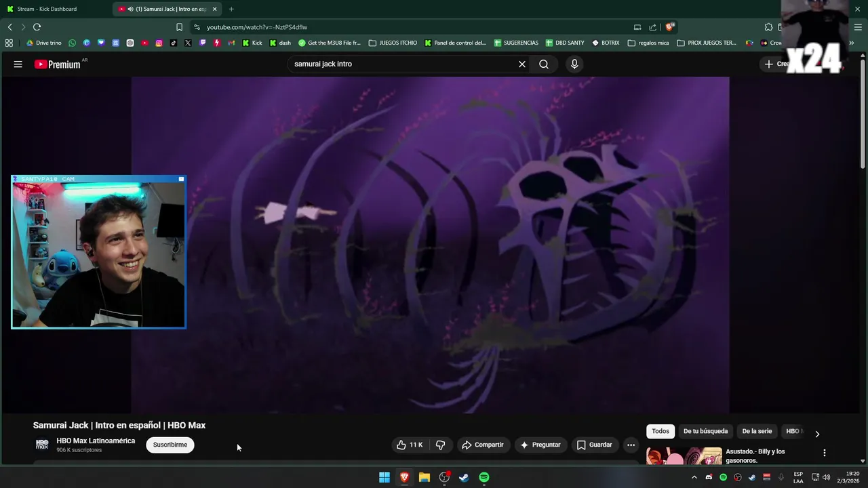Open the TikTok bookmark icon
This screenshot has height=488, width=868.
pos(174,43)
